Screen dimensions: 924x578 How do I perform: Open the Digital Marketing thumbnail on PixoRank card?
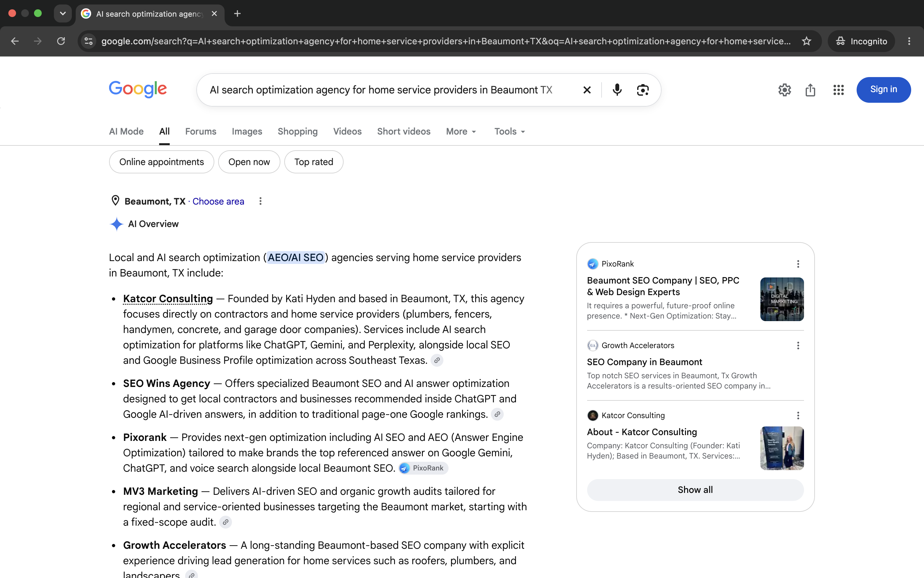point(782,299)
